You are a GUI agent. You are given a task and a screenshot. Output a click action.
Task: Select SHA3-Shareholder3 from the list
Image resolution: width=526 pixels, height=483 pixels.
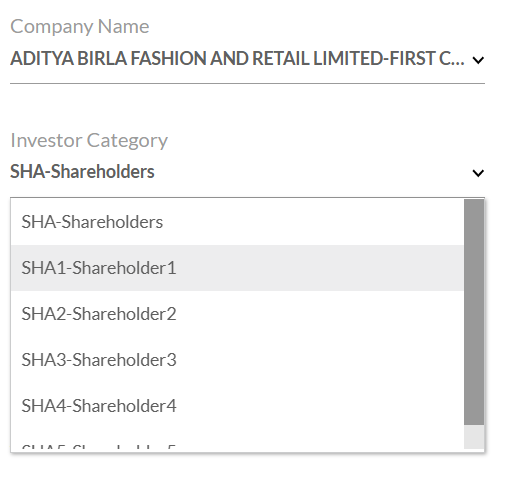coord(237,360)
